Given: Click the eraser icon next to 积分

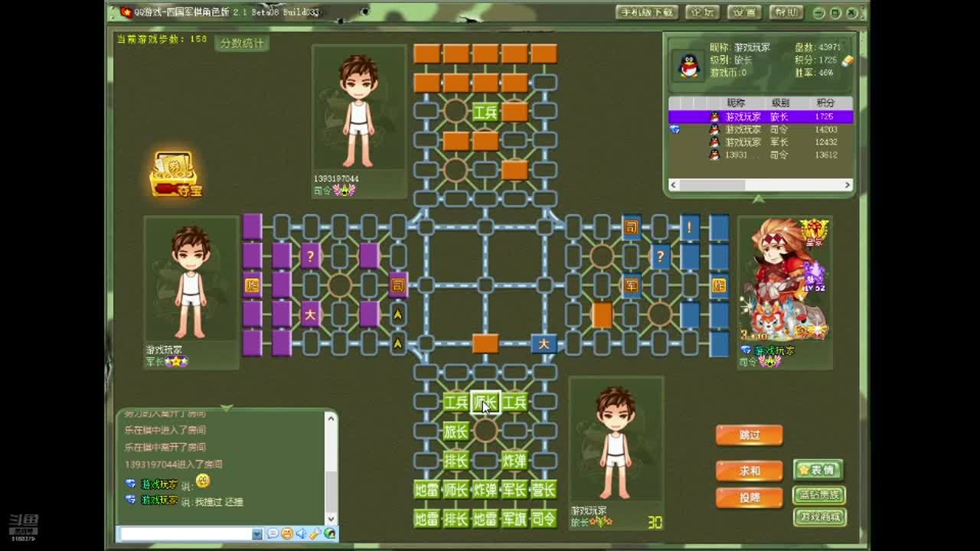Looking at the screenshot, I should (x=848, y=60).
